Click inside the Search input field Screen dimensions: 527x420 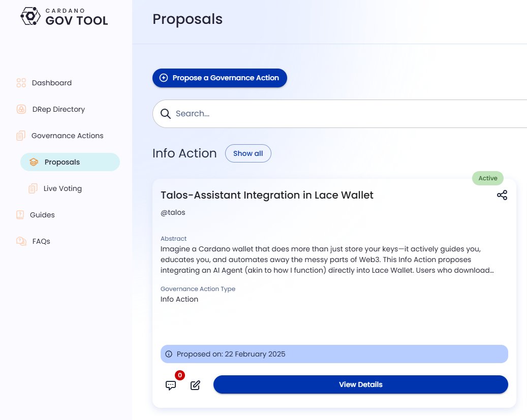pyautogui.click(x=339, y=114)
